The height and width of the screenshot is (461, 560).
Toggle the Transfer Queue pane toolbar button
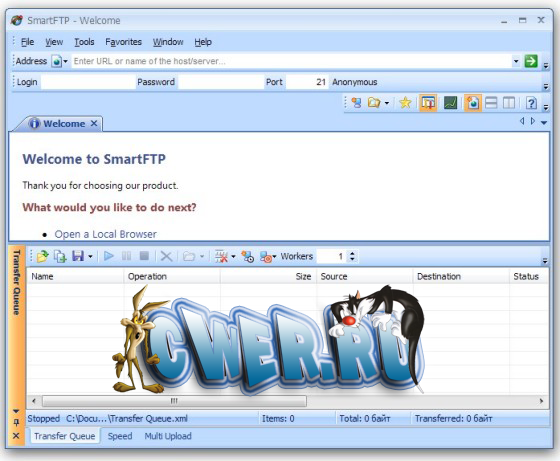tap(428, 103)
